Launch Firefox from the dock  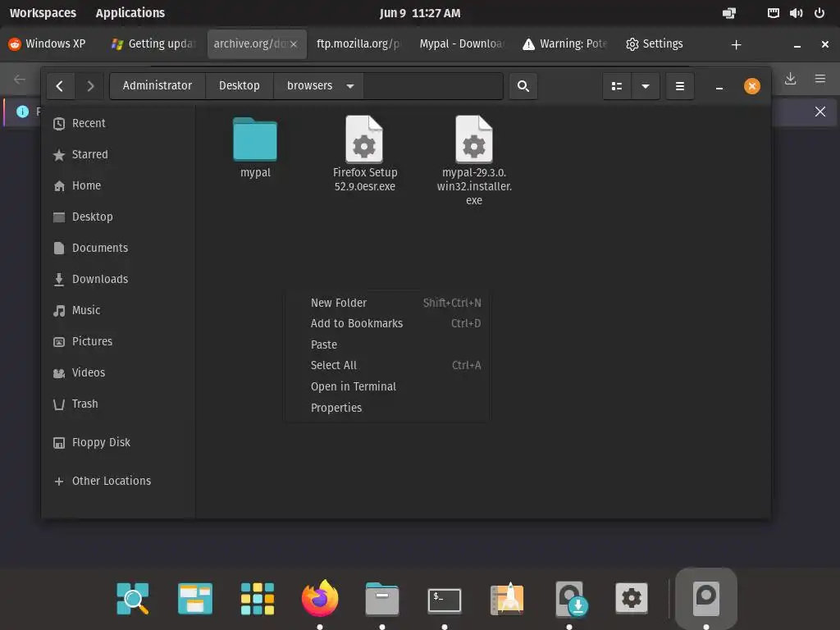[x=320, y=598]
